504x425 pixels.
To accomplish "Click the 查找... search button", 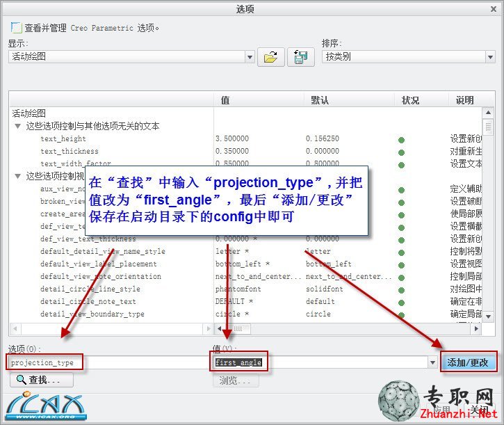I will click(42, 380).
